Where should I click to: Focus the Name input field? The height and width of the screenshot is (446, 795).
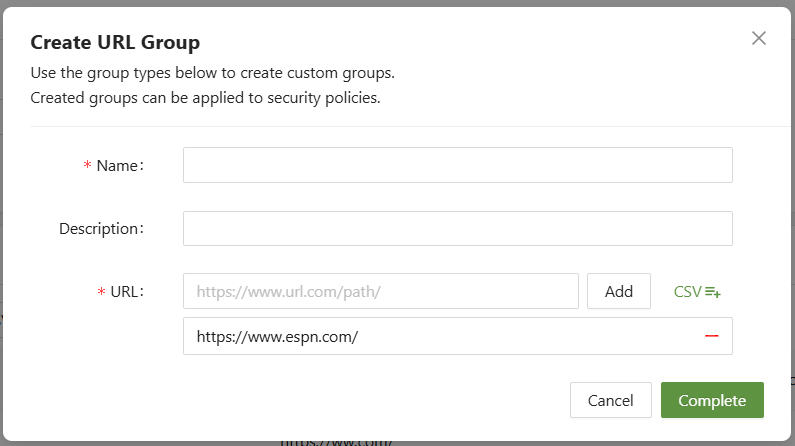[x=457, y=166]
